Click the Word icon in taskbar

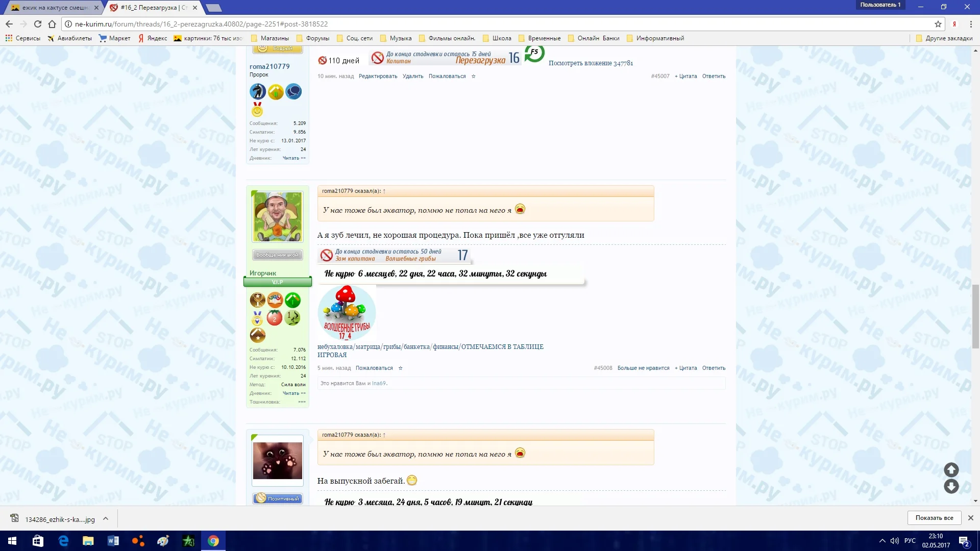coord(113,541)
